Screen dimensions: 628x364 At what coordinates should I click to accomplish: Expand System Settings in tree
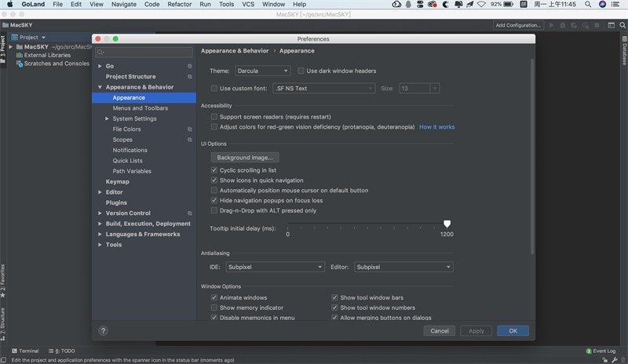pos(107,119)
